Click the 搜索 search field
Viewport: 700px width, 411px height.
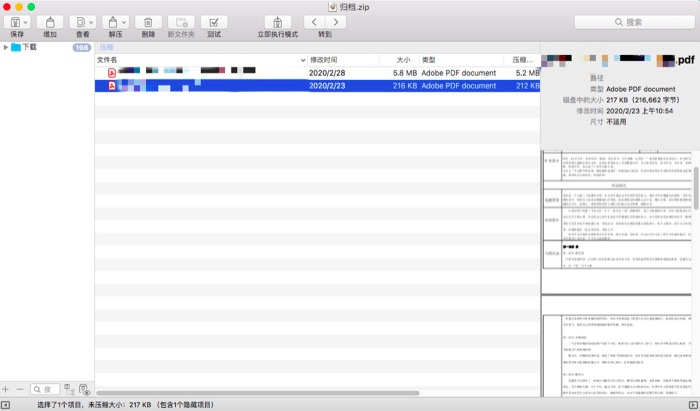632,21
